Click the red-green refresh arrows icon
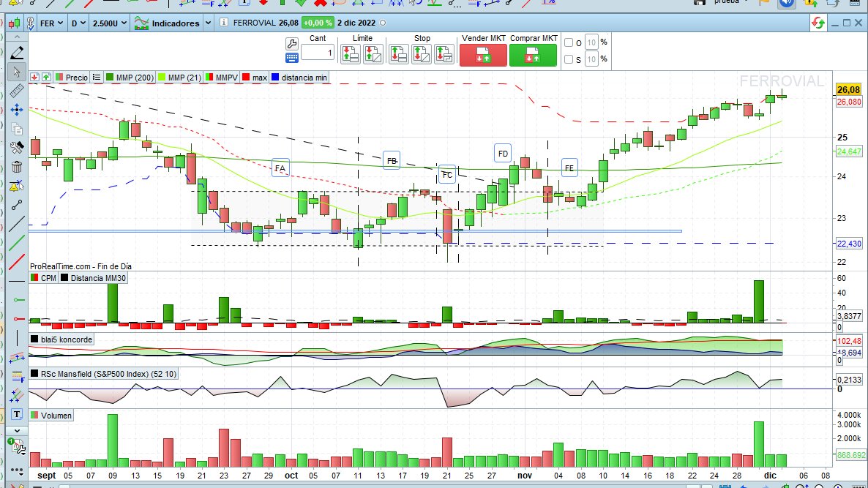This screenshot has height=488, width=868. [x=818, y=23]
